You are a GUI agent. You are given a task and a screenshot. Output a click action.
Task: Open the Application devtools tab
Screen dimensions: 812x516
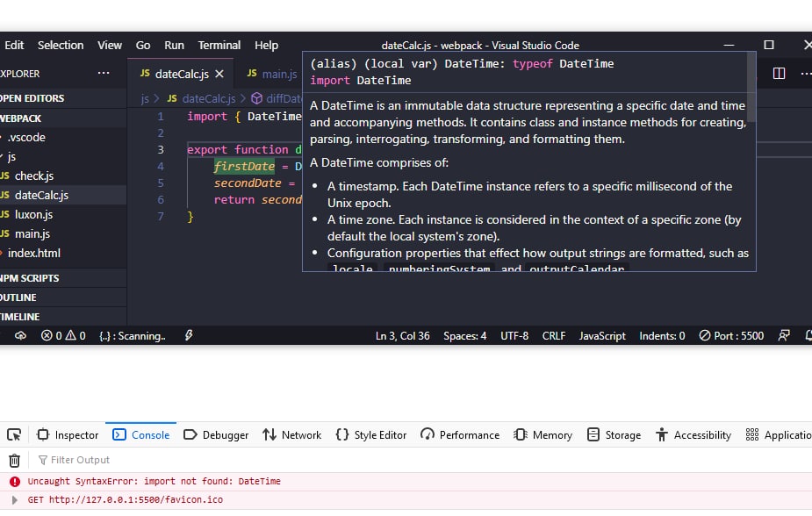pos(779,434)
